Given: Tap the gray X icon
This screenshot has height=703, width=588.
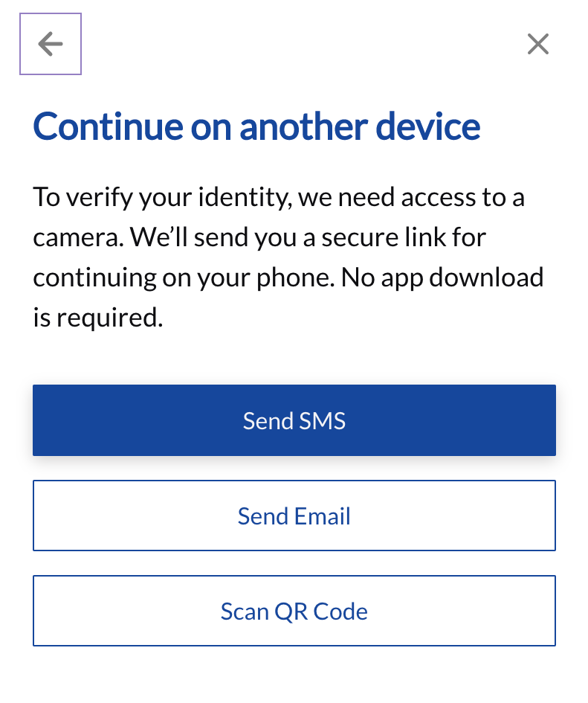Looking at the screenshot, I should coord(537,44).
